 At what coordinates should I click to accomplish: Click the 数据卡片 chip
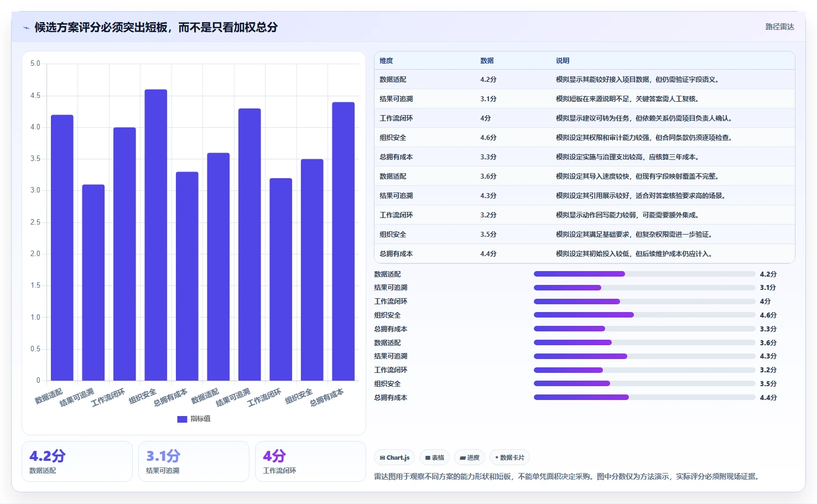(509, 458)
